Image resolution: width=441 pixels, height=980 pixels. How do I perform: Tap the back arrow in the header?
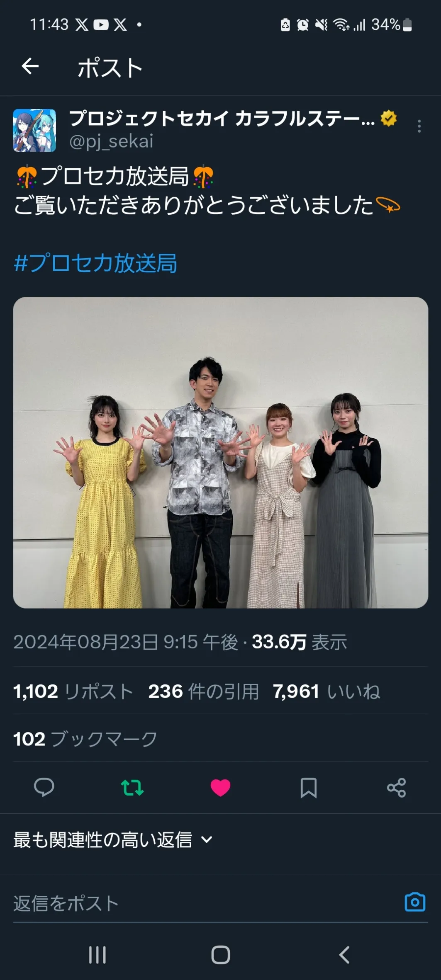[30, 66]
